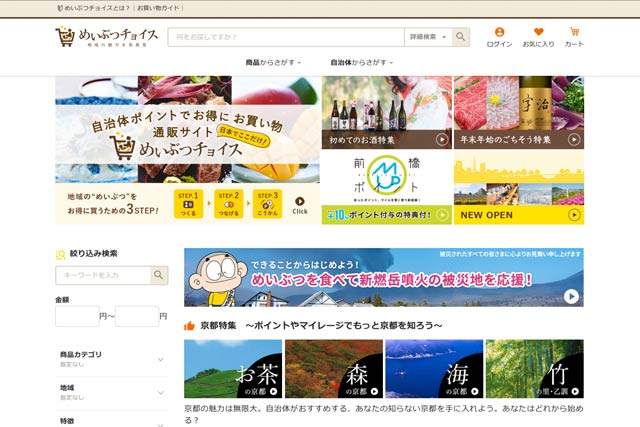
Task: Expand the 特徴 filter
Action: (x=112, y=420)
